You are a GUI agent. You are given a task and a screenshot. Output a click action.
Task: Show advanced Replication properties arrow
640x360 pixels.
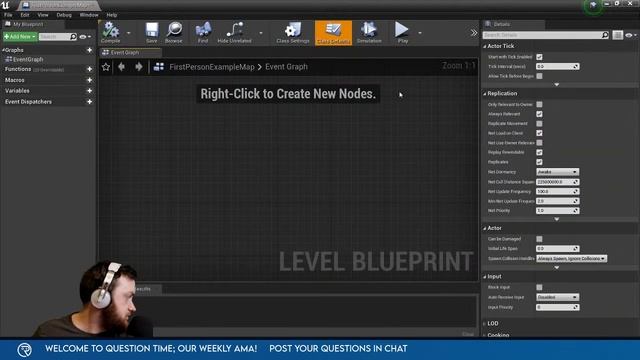click(x=557, y=219)
